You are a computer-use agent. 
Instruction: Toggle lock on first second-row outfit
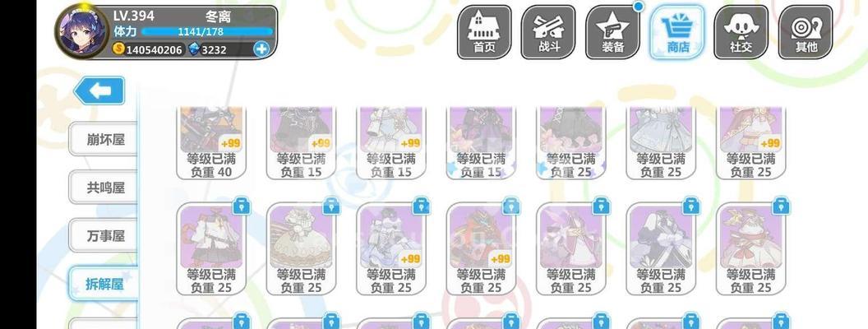point(242,206)
